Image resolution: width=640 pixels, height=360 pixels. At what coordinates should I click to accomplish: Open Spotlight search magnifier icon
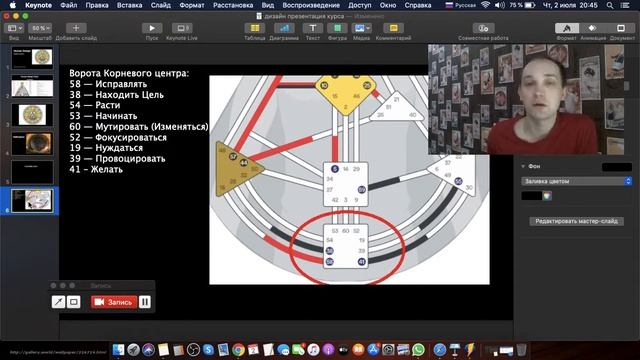[x=610, y=5]
